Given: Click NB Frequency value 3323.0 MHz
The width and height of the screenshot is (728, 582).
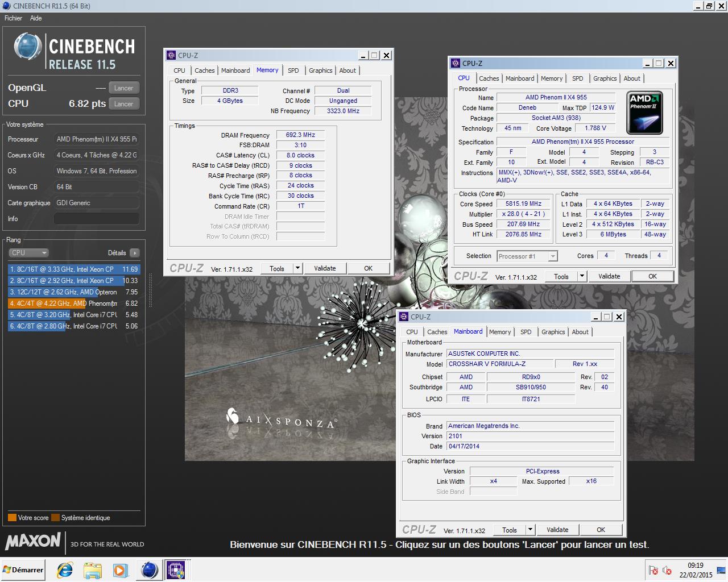Looking at the screenshot, I should [343, 111].
